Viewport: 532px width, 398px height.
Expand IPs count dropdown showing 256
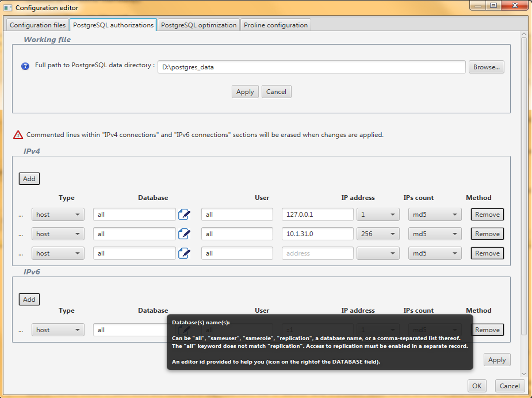coord(378,234)
